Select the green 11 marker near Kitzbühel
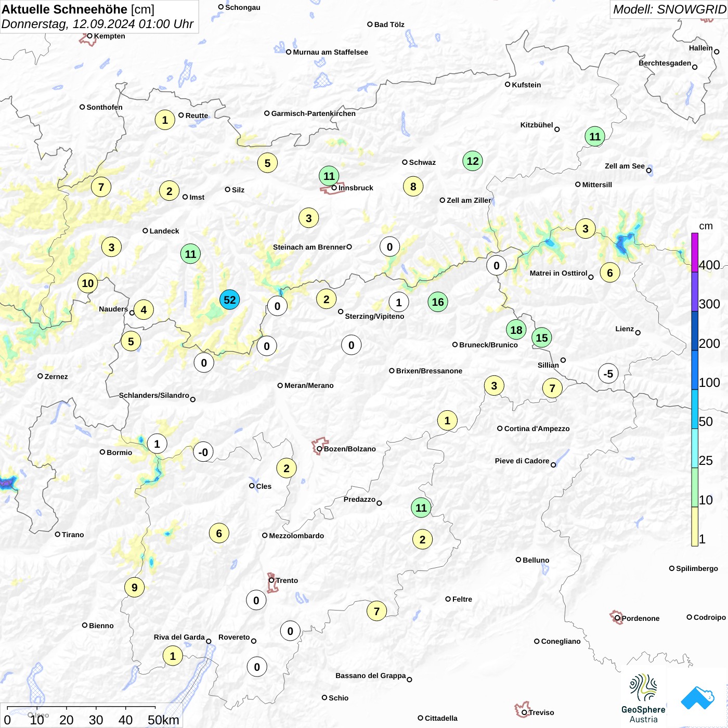Screen dimensions: 728x728 point(595,137)
